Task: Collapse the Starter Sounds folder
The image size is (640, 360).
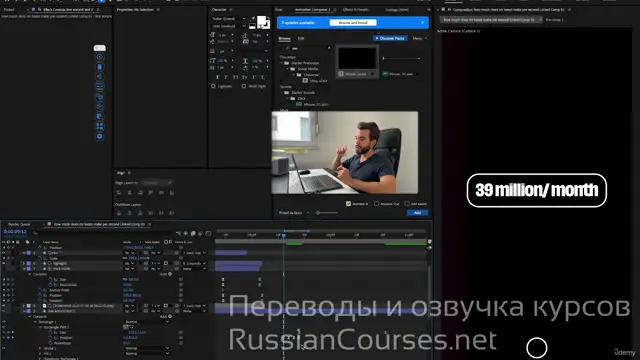Action: click(281, 93)
